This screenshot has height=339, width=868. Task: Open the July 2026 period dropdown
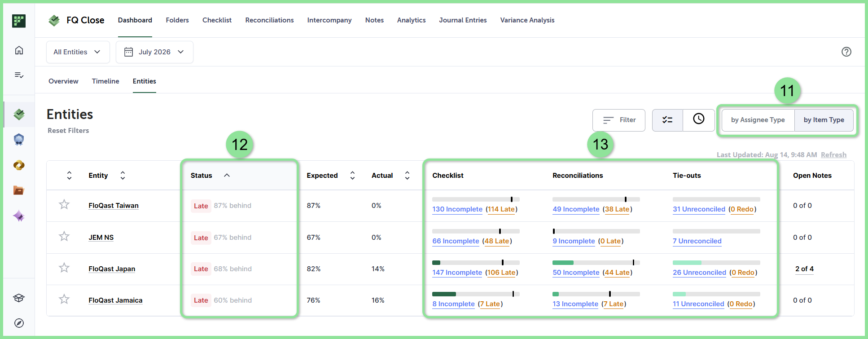(x=154, y=52)
